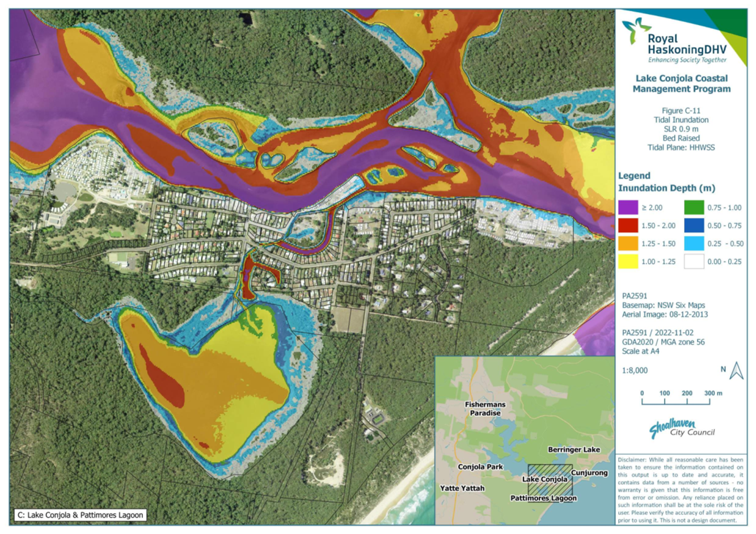This screenshot has width=756, height=534.
Task: Click the Fishermans Paradise label in inset map
Action: (x=485, y=409)
